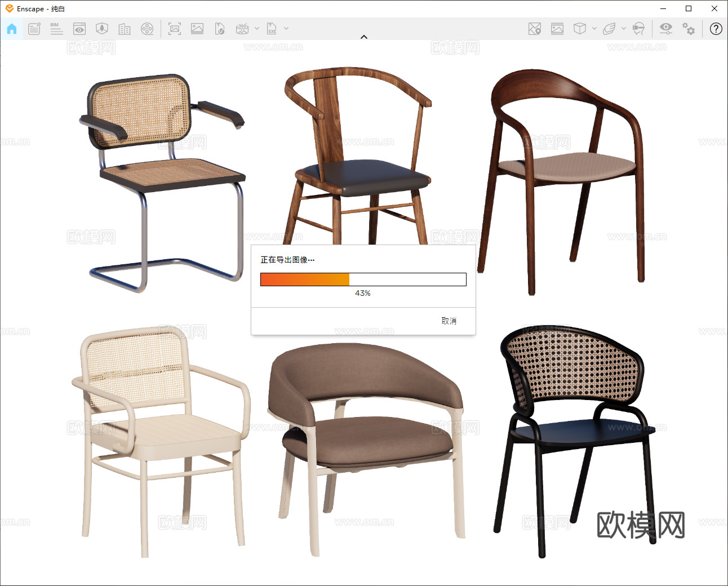Collapse the toolbar with the up chevron
The width and height of the screenshot is (728, 586).
tap(364, 37)
